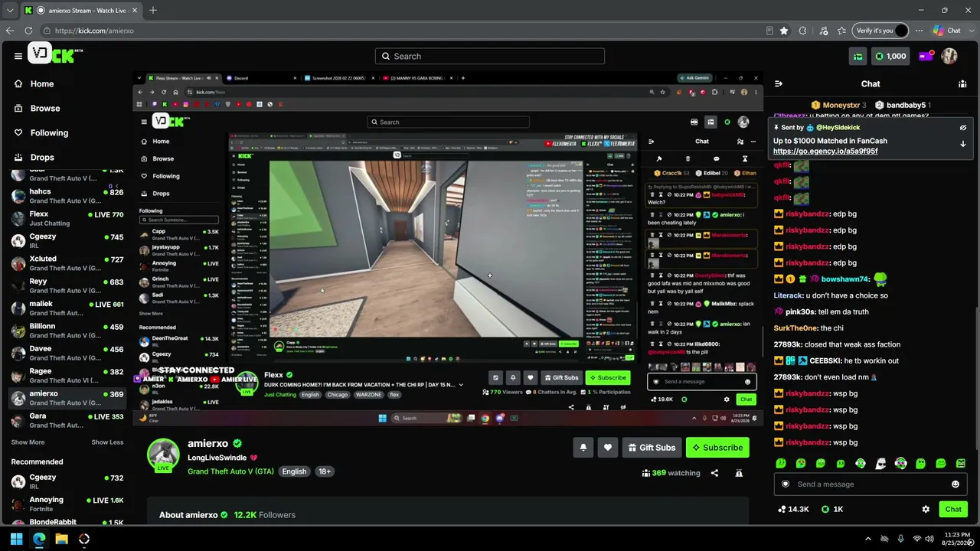
Task: Open the Grand Theft Auto V category link
Action: [x=230, y=471]
